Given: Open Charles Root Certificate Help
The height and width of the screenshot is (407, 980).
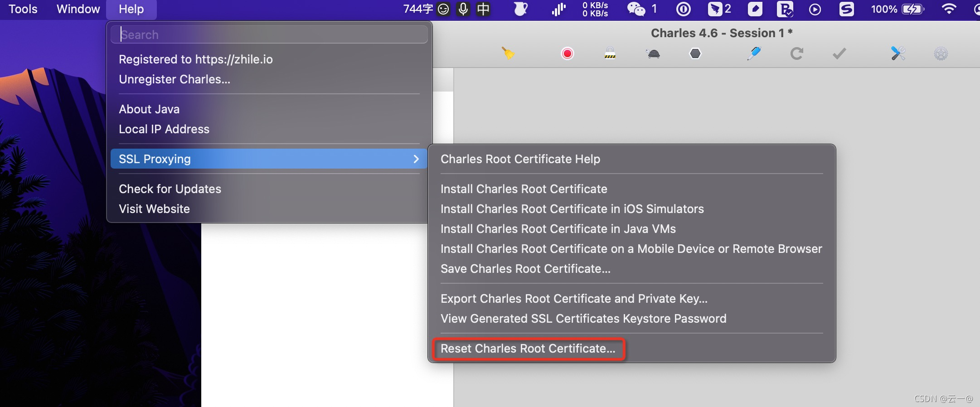Looking at the screenshot, I should click(632, 159).
